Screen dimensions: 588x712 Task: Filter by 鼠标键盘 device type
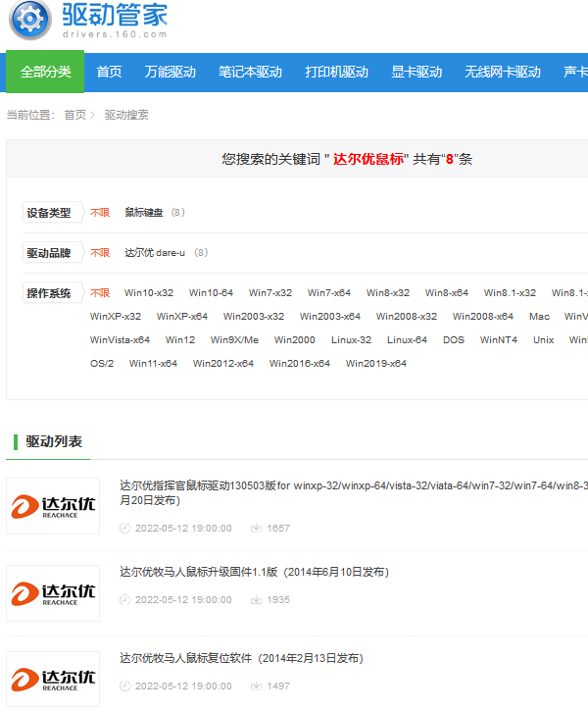(144, 213)
